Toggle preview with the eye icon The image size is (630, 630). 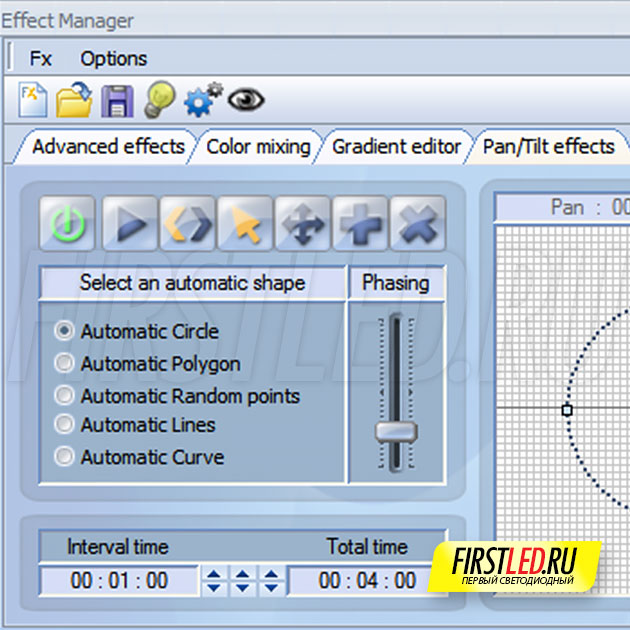coord(245,100)
